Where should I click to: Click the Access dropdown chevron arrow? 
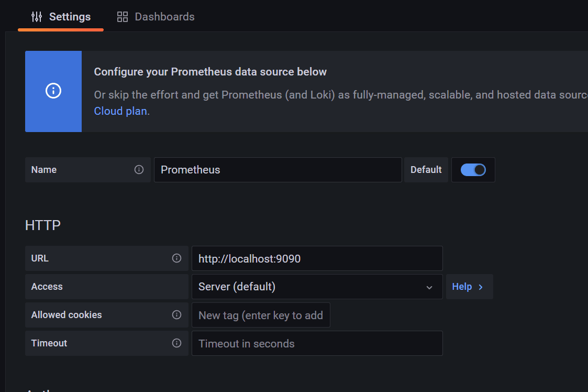pos(429,287)
